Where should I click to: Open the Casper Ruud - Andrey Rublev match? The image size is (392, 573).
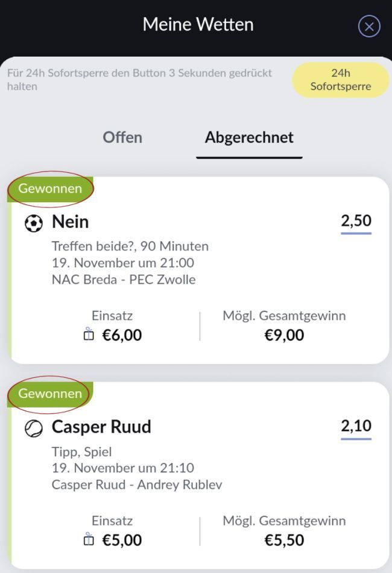[x=137, y=484]
